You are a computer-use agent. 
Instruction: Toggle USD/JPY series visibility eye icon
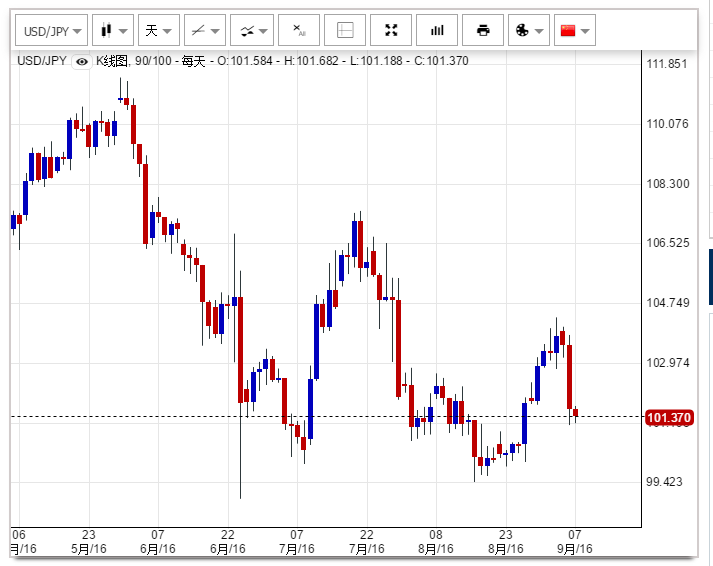pyautogui.click(x=82, y=61)
